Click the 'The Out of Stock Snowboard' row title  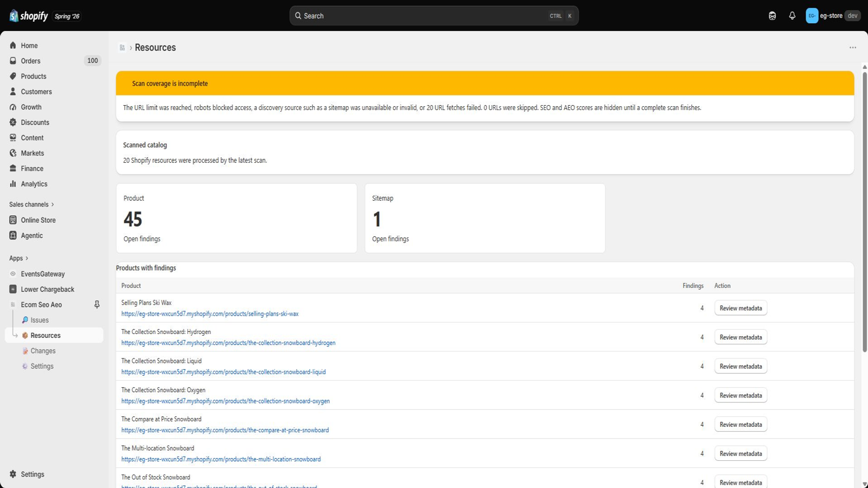(x=156, y=477)
